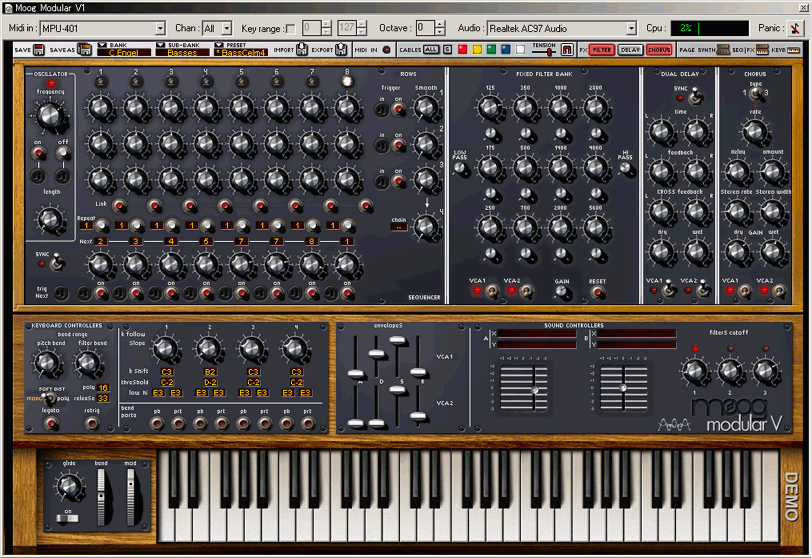812x558 pixels.
Task: Click the Octave stepper arrows
Action: pos(440,28)
